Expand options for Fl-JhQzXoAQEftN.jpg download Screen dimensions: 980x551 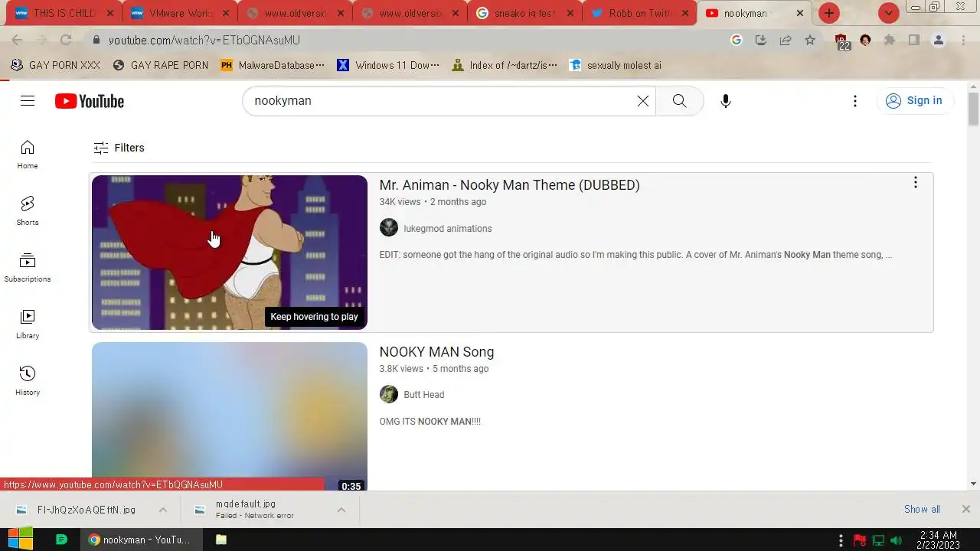pyautogui.click(x=163, y=510)
